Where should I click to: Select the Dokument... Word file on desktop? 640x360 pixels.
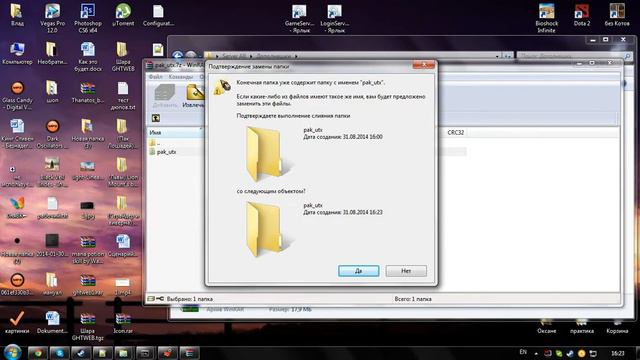[52, 322]
